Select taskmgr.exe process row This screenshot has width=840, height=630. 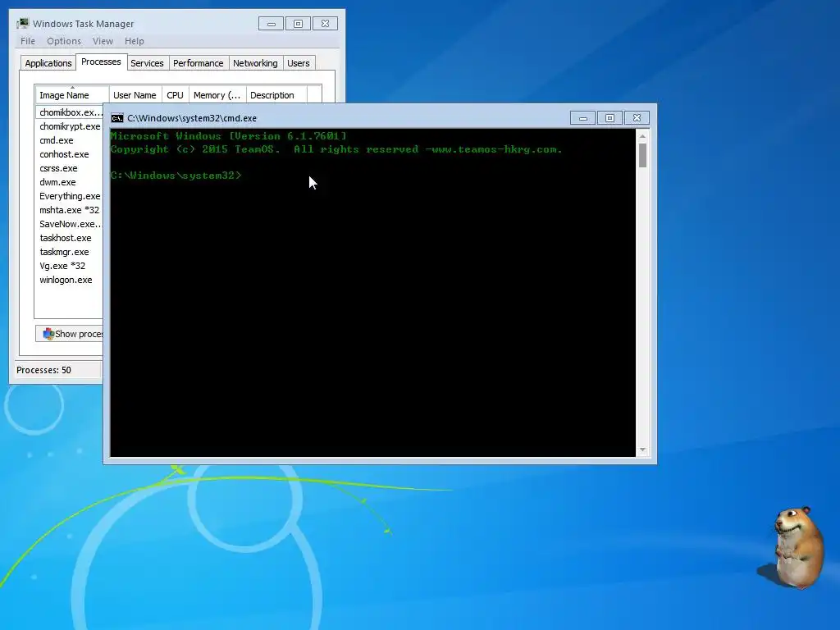(70, 252)
